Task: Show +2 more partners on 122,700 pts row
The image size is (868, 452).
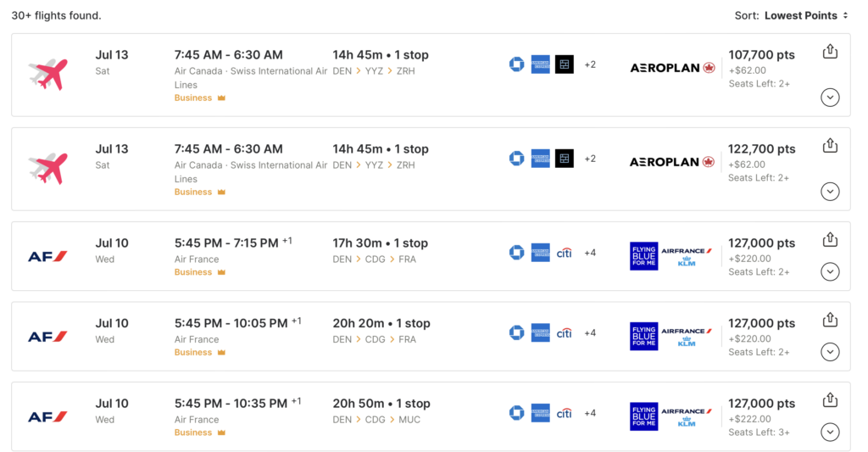Action: [590, 159]
